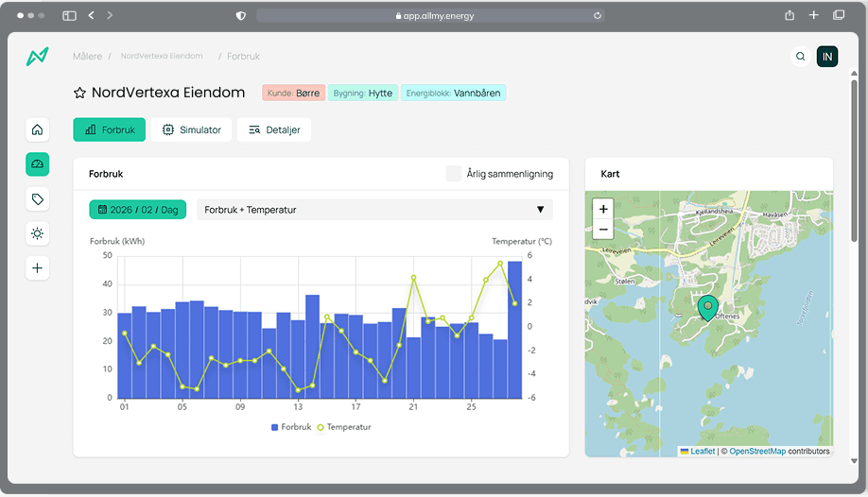The height and width of the screenshot is (497, 868).
Task: Open search with the magnifier icon
Action: point(801,57)
